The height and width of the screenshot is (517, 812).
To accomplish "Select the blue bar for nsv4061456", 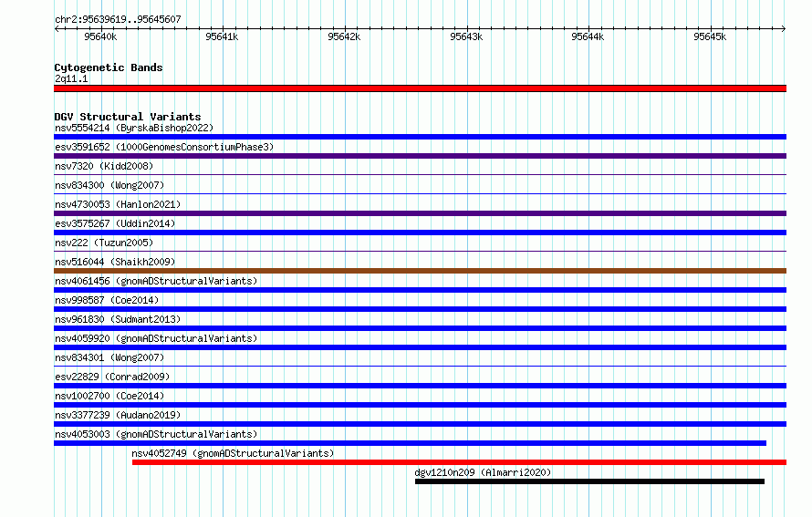I will (x=420, y=290).
